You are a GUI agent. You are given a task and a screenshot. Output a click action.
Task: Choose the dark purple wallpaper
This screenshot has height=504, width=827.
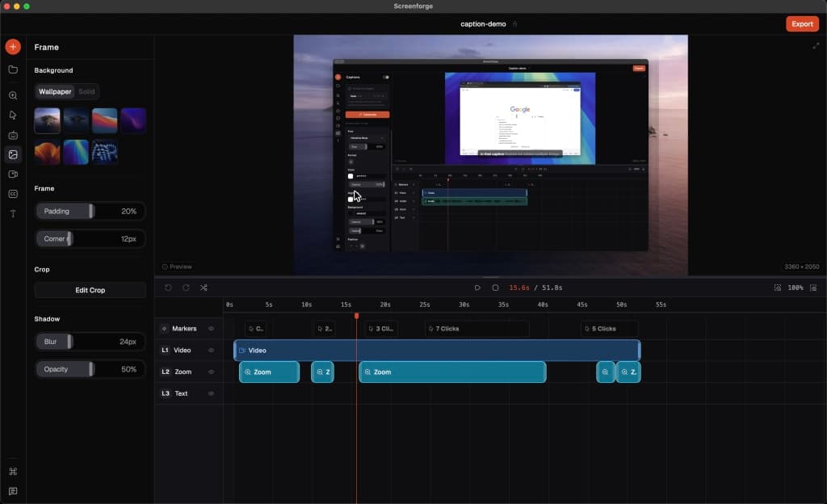point(133,120)
